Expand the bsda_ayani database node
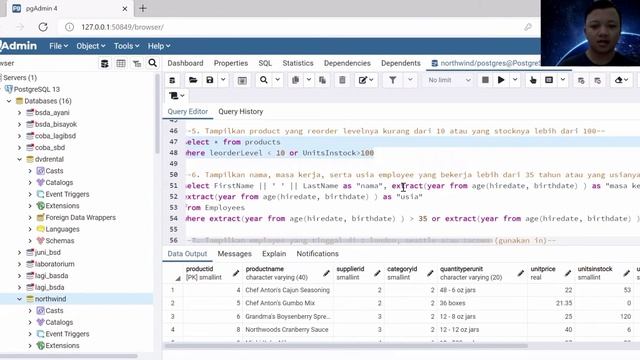The height and width of the screenshot is (360, 640). click(19, 113)
